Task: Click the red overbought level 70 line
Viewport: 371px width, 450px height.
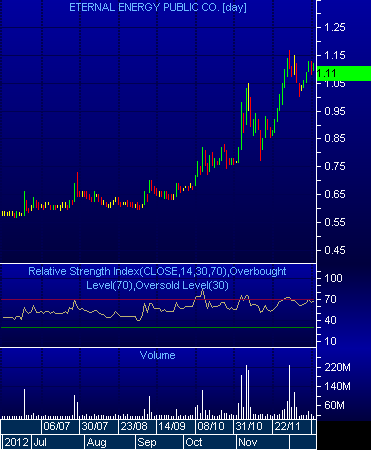Action: [x=158, y=300]
